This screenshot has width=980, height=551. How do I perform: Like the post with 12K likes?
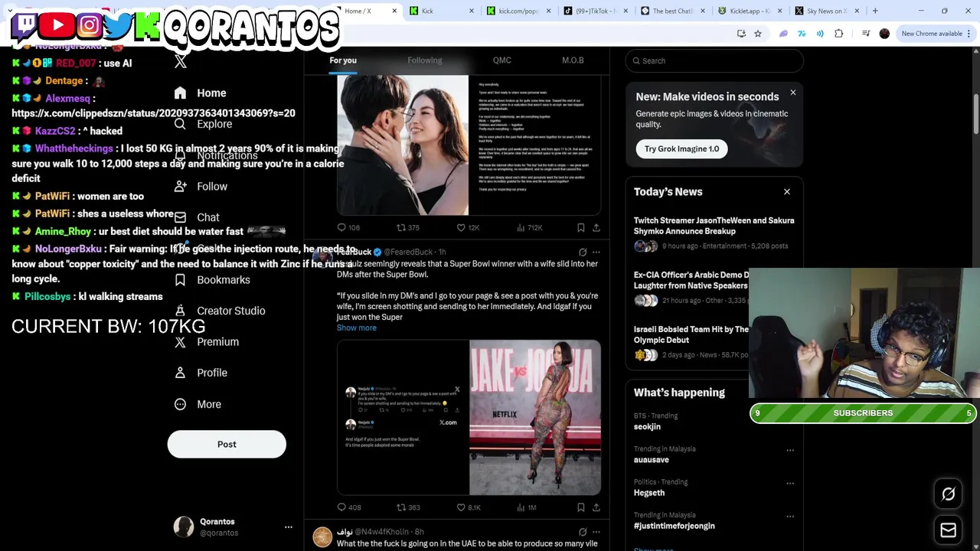pos(468,227)
